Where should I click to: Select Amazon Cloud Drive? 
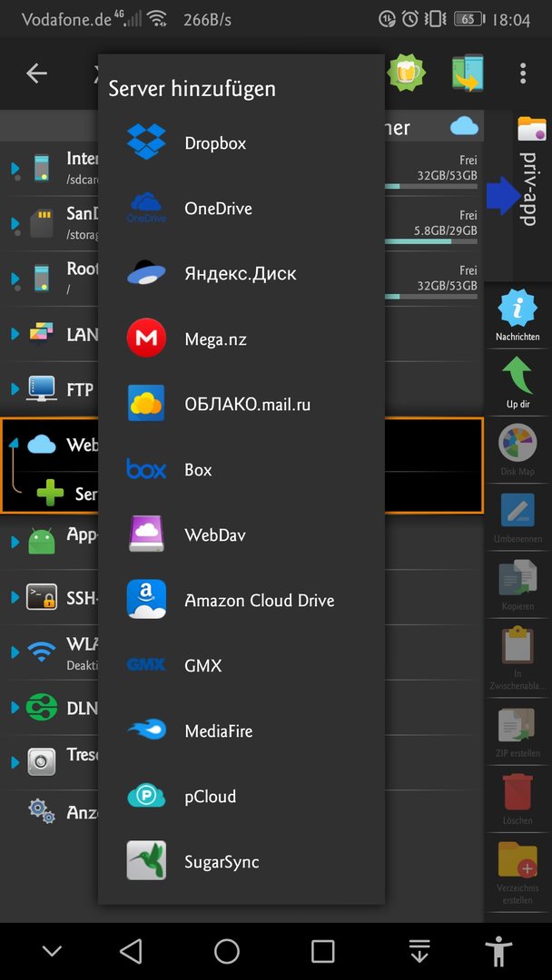241,600
